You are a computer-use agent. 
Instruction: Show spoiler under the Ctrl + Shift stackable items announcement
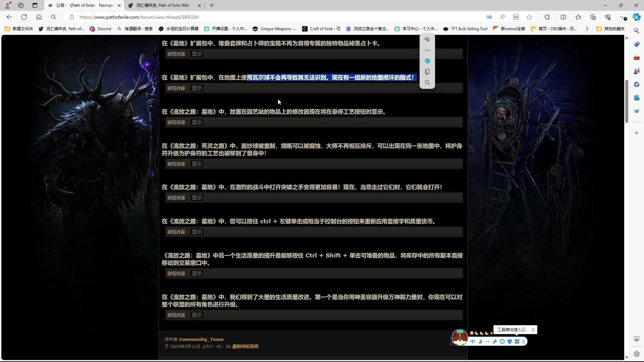tap(197, 274)
